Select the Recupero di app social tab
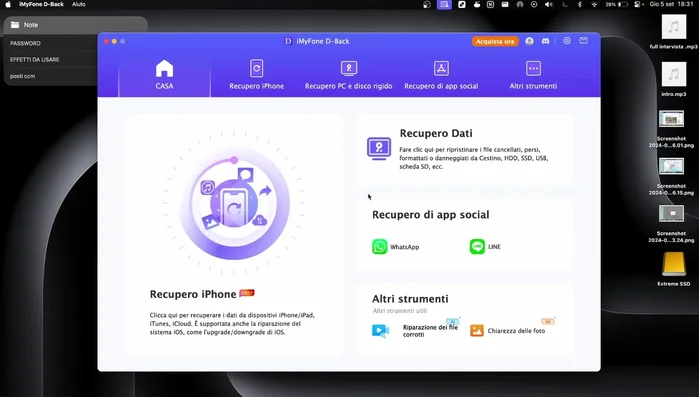This screenshot has height=397, width=699. point(441,75)
